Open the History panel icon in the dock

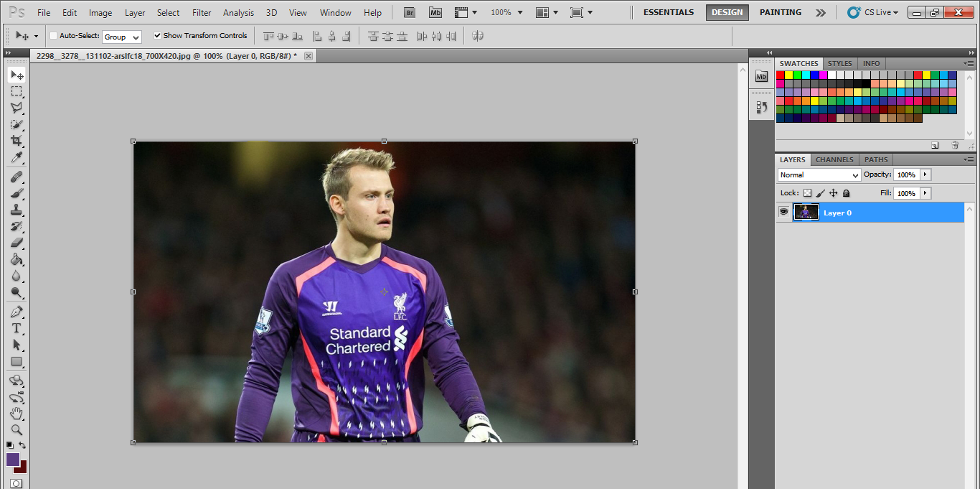[761, 107]
